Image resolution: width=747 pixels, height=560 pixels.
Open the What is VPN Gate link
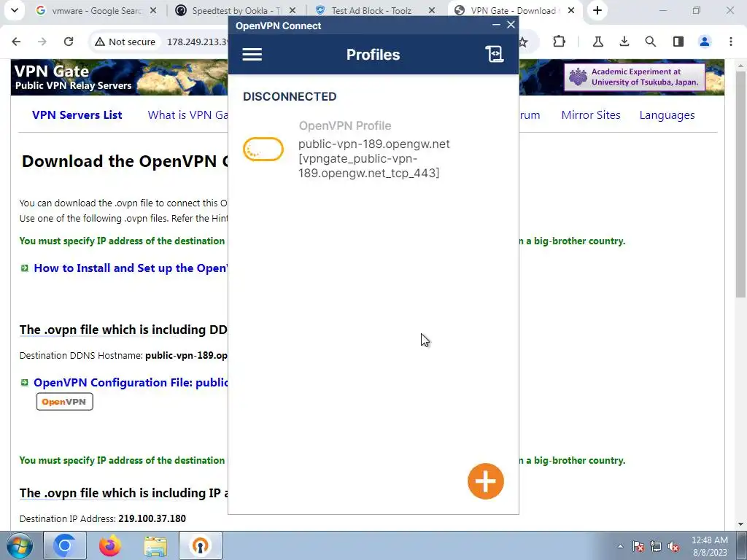187,114
